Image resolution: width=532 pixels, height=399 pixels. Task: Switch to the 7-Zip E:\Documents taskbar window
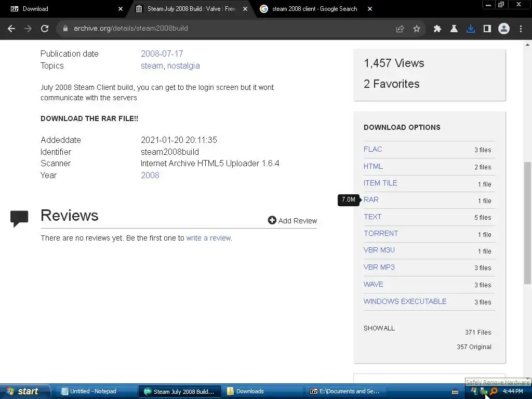[345, 392]
